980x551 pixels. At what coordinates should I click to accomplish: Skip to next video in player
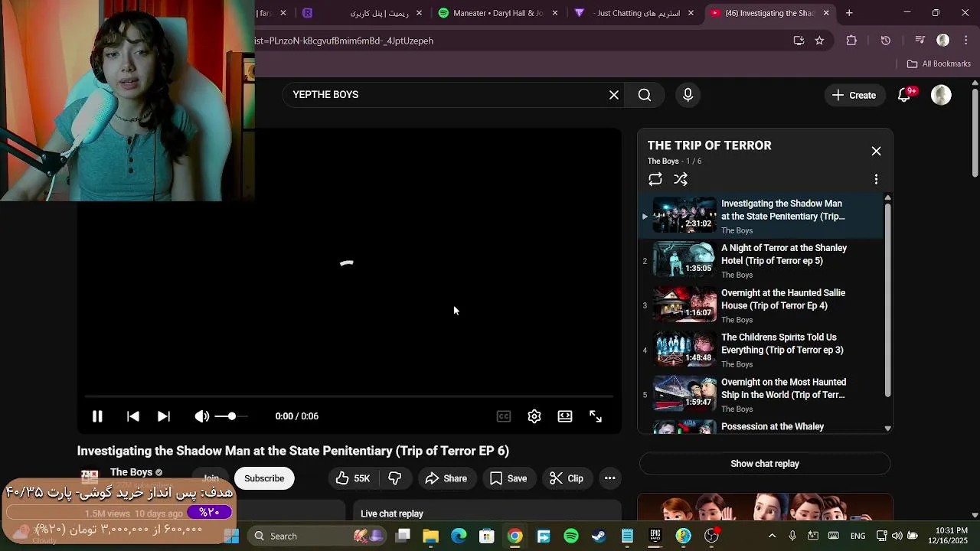[x=163, y=416]
